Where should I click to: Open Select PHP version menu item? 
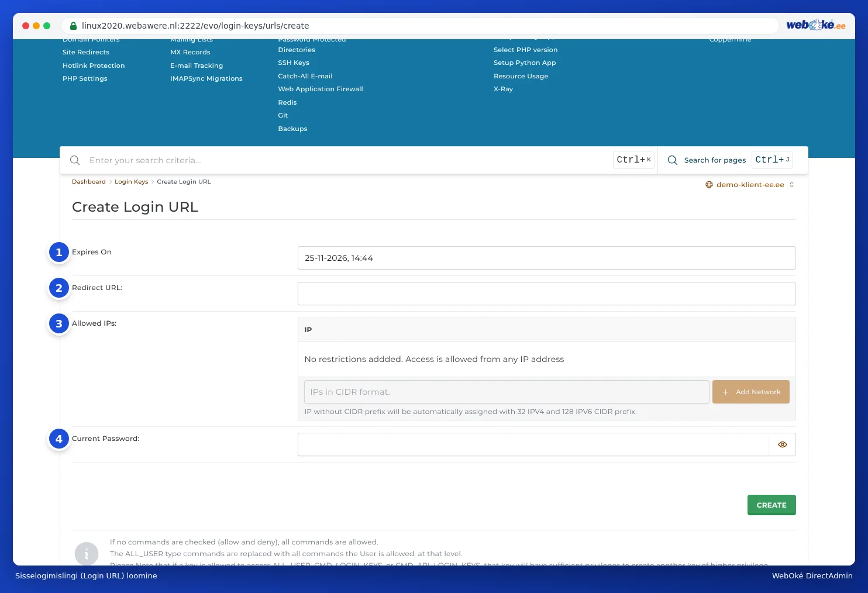click(x=526, y=50)
